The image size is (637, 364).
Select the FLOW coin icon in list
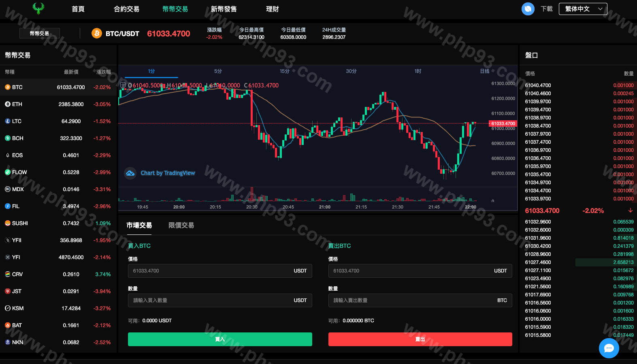8,172
